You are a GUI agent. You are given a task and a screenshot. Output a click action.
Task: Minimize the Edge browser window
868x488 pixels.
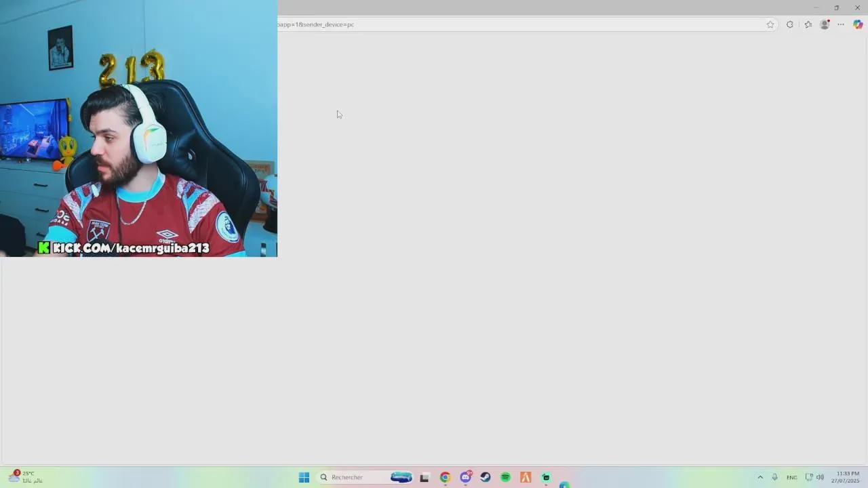pos(816,7)
